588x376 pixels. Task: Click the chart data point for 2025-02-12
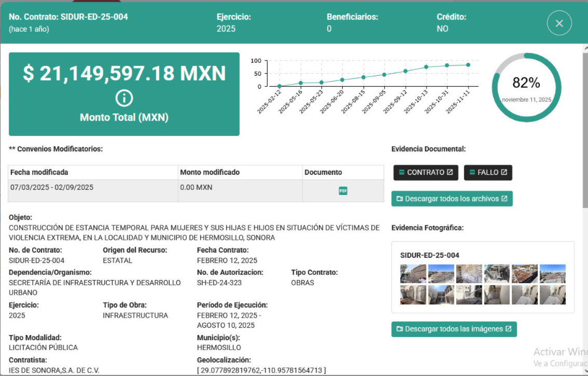tap(279, 86)
